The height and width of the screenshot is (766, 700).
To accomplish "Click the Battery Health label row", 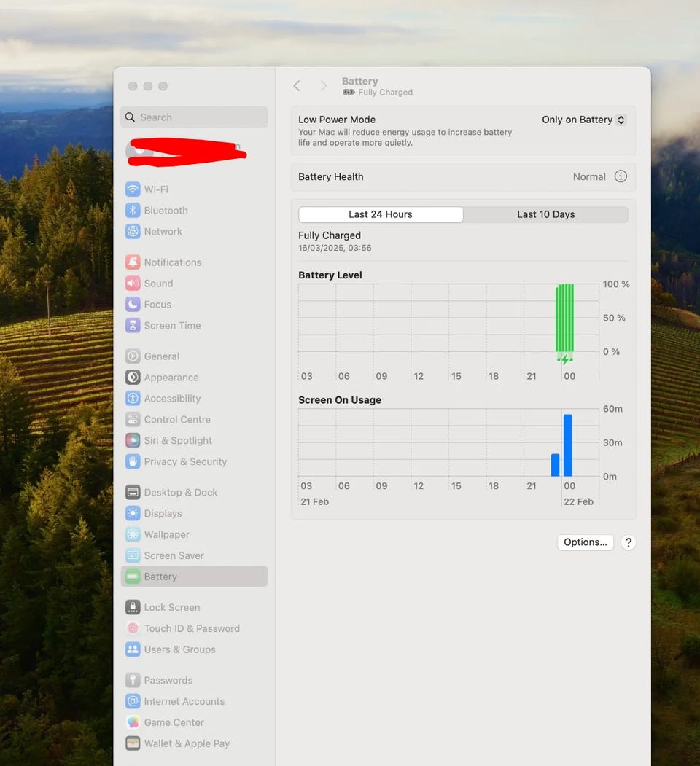I will [463, 176].
